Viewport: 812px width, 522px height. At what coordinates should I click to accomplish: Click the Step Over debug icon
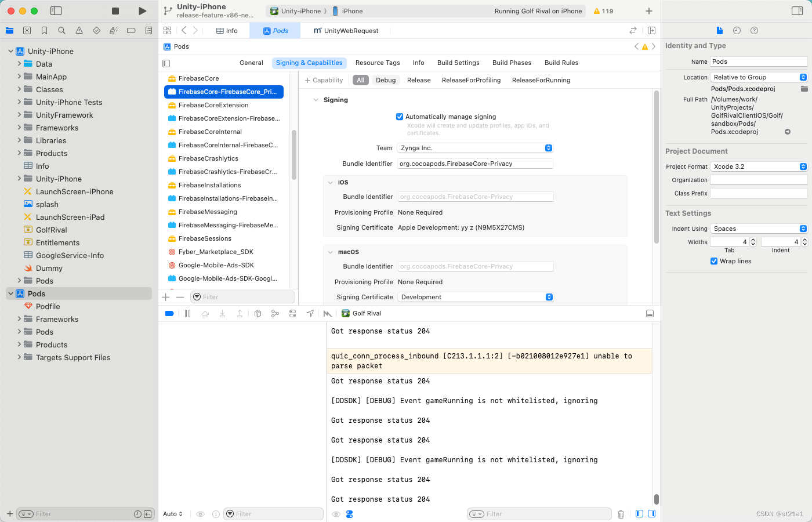[205, 314]
